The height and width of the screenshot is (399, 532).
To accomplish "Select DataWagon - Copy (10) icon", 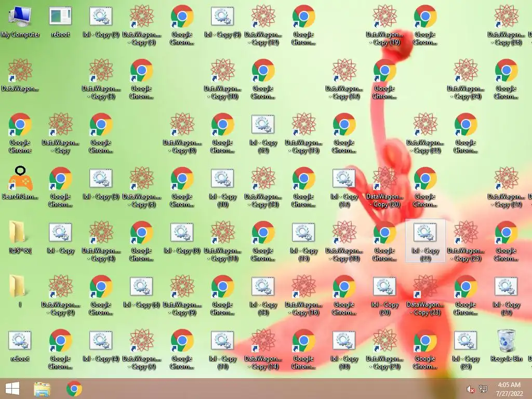I will 222,79.
